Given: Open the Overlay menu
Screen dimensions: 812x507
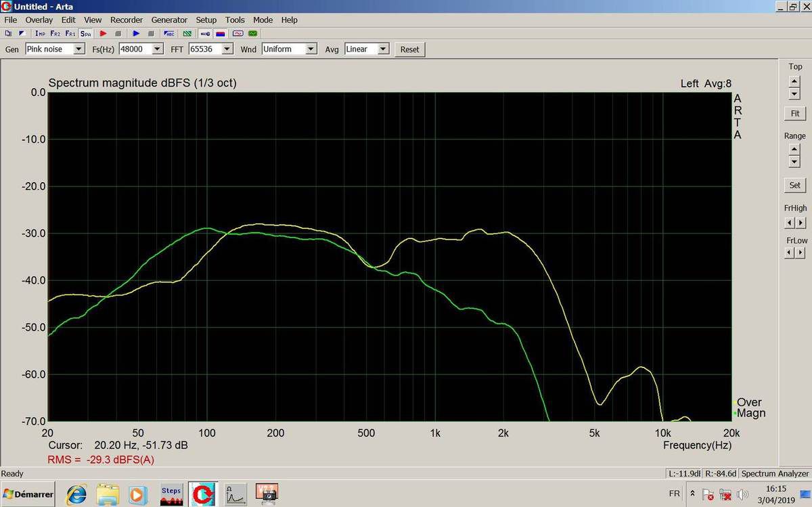Looking at the screenshot, I should (x=39, y=20).
